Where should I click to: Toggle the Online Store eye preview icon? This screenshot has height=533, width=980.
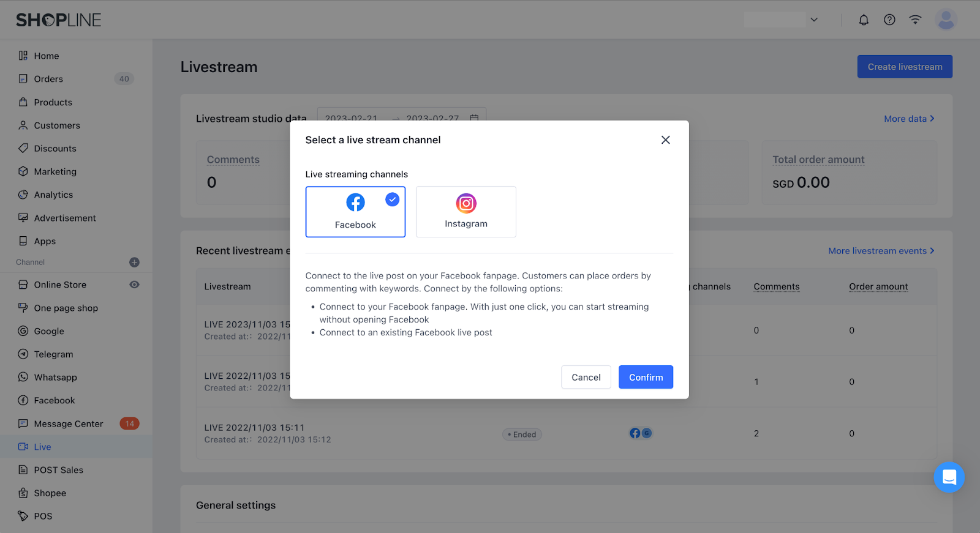[135, 285]
